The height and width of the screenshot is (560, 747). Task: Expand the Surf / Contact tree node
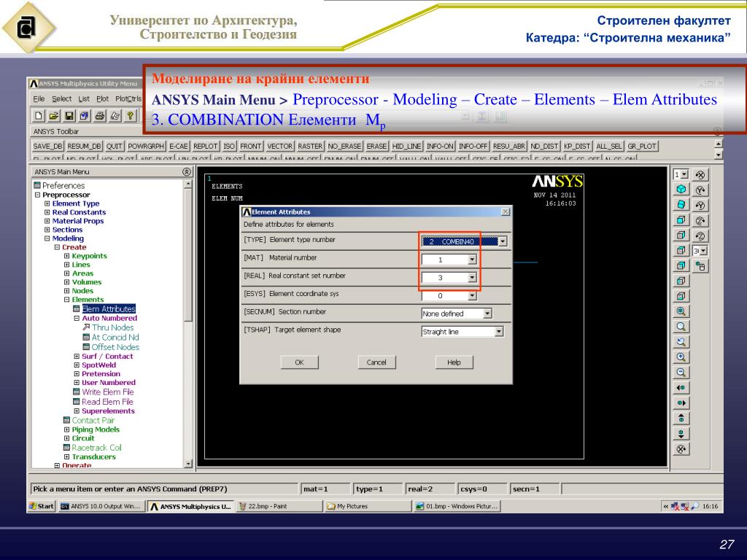pos(77,356)
